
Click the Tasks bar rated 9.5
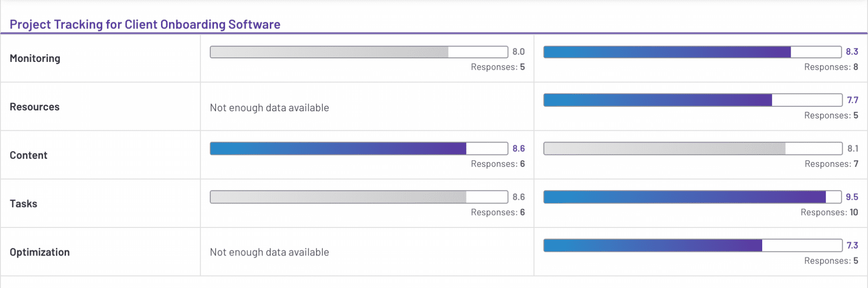692,197
